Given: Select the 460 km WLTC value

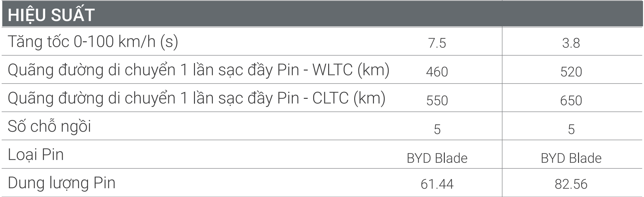Looking at the screenshot, I should 437,72.
